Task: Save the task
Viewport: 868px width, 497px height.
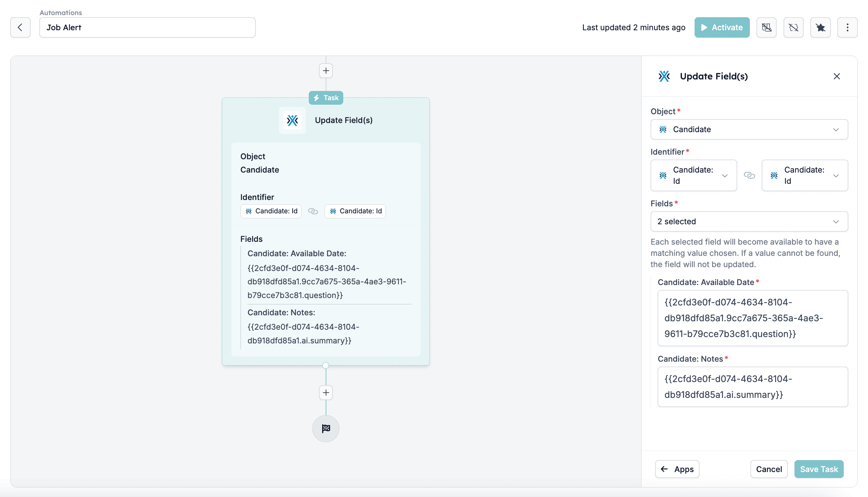Action: 819,469
